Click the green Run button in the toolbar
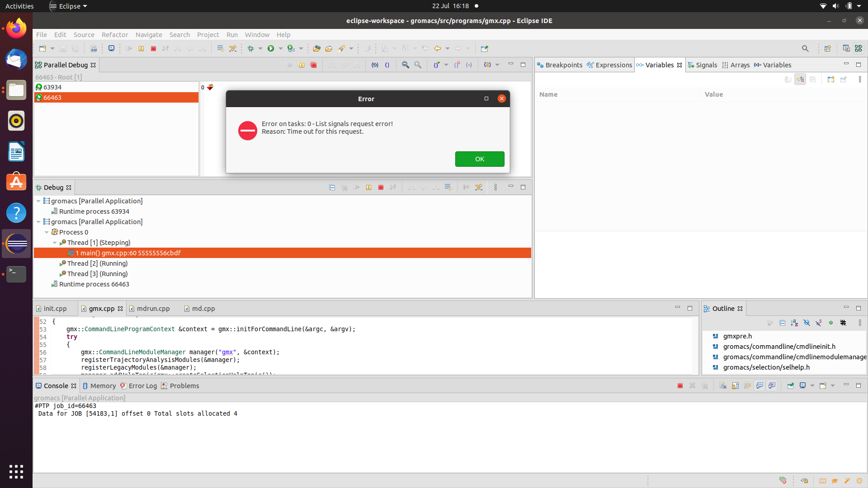Screen dimensions: 868x488 (271, 48)
